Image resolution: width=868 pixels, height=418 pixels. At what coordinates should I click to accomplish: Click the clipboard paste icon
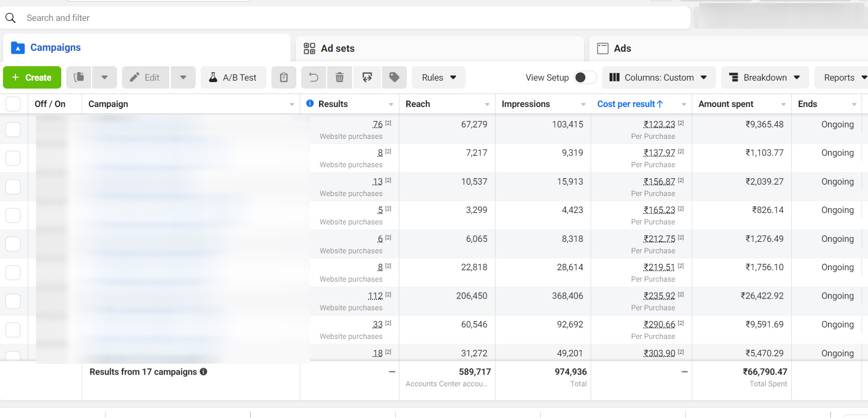pyautogui.click(x=284, y=77)
